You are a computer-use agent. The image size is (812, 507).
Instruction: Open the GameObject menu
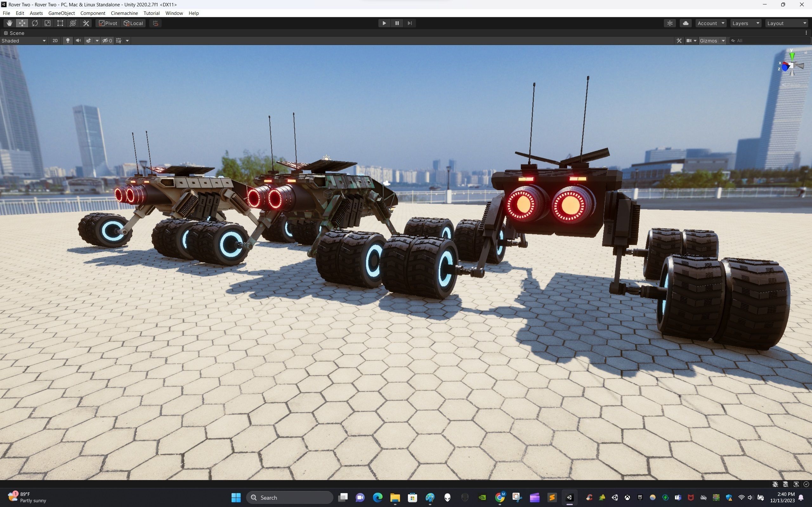point(62,13)
